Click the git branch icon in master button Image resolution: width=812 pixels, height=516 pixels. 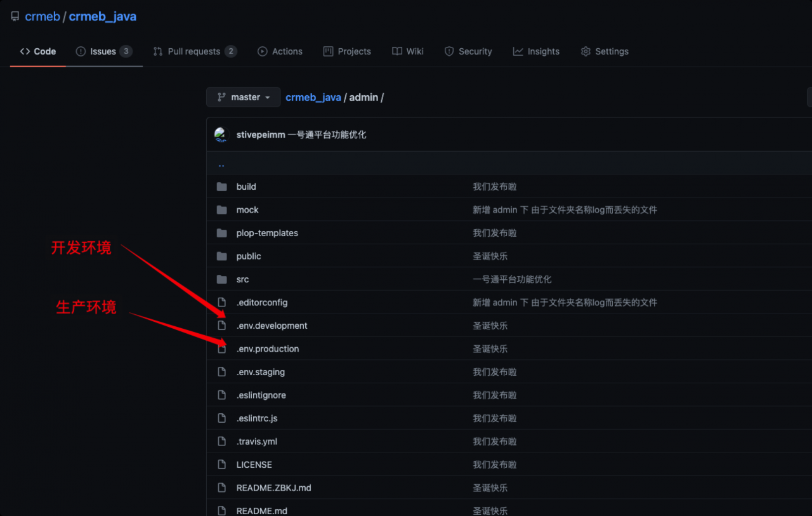coord(221,97)
